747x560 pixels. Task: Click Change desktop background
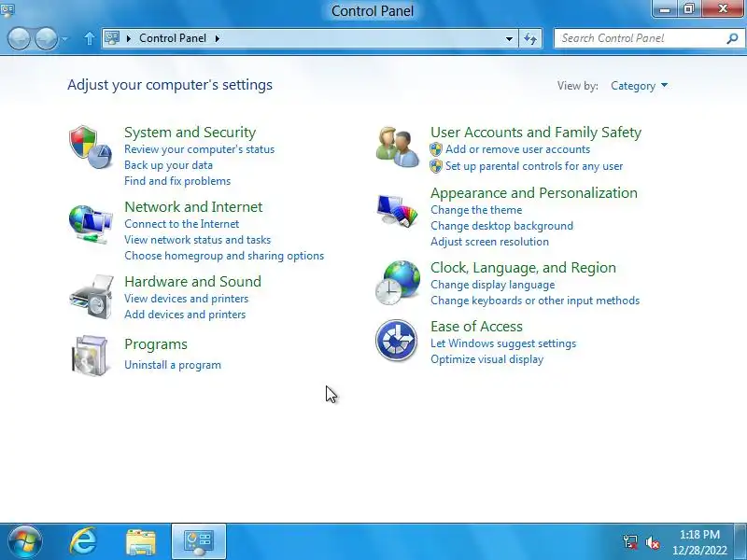(501, 226)
